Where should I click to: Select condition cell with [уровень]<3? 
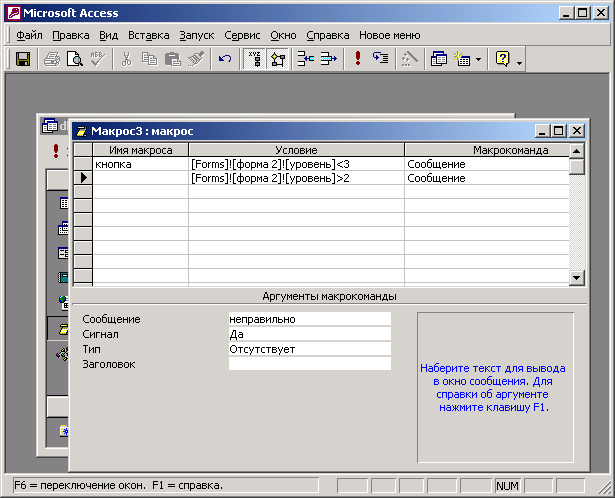[x=296, y=164]
